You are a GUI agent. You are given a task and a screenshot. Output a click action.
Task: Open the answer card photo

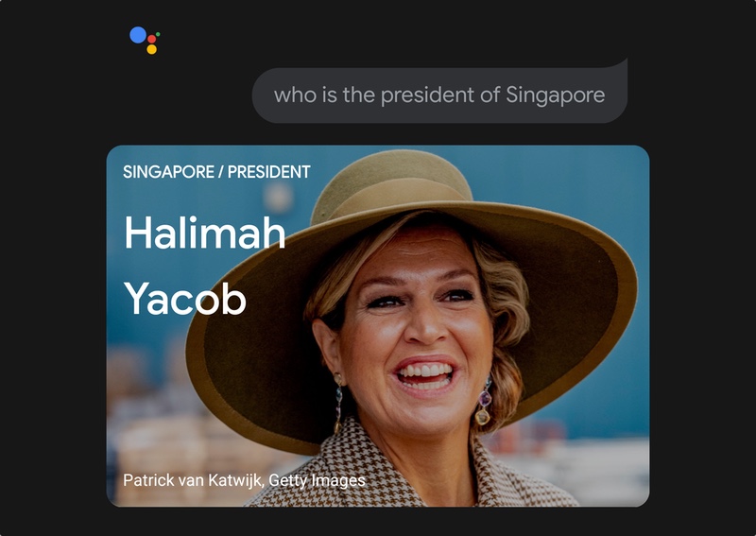click(x=378, y=326)
